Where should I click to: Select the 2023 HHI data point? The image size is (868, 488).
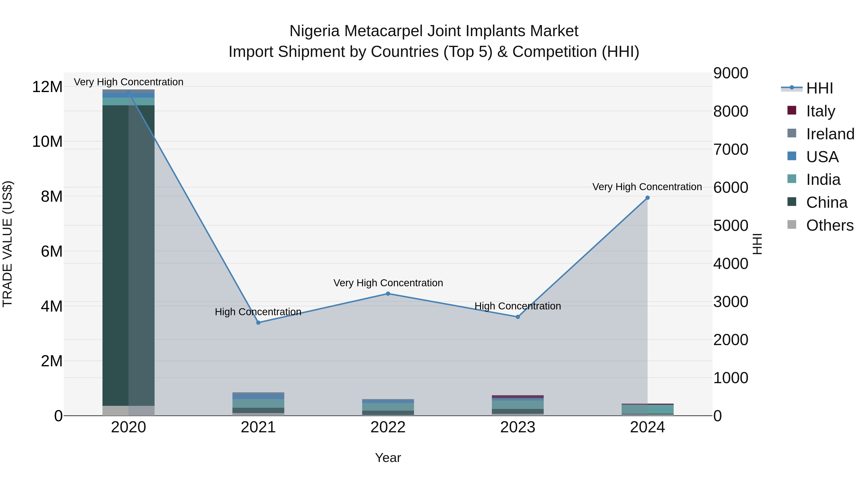pos(518,317)
